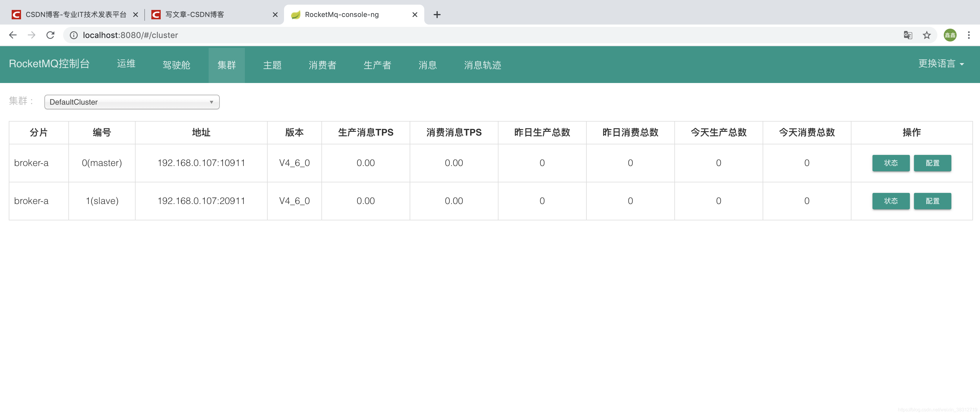The height and width of the screenshot is (415, 980).
Task: Click the 地址 column header
Action: coord(201,132)
